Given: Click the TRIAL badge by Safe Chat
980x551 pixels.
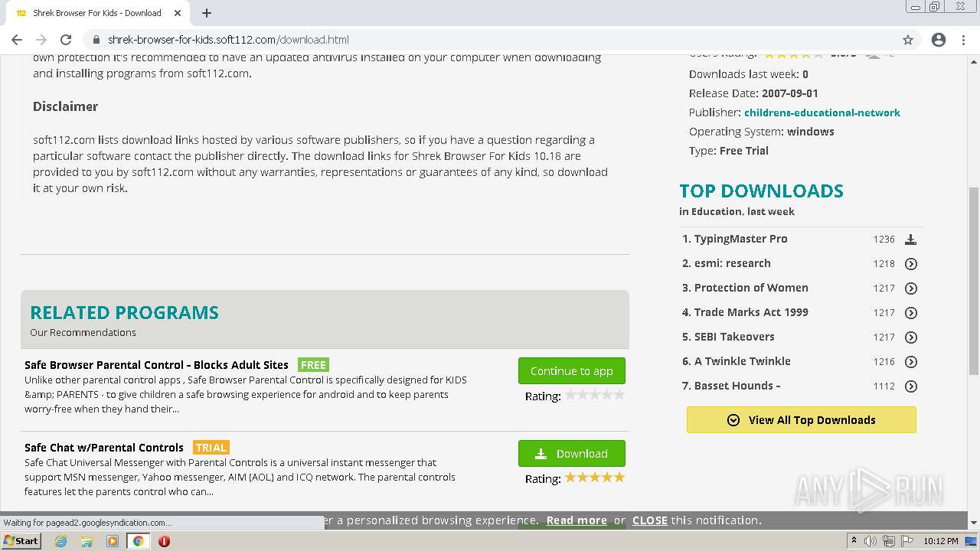Looking at the screenshot, I should (x=211, y=448).
